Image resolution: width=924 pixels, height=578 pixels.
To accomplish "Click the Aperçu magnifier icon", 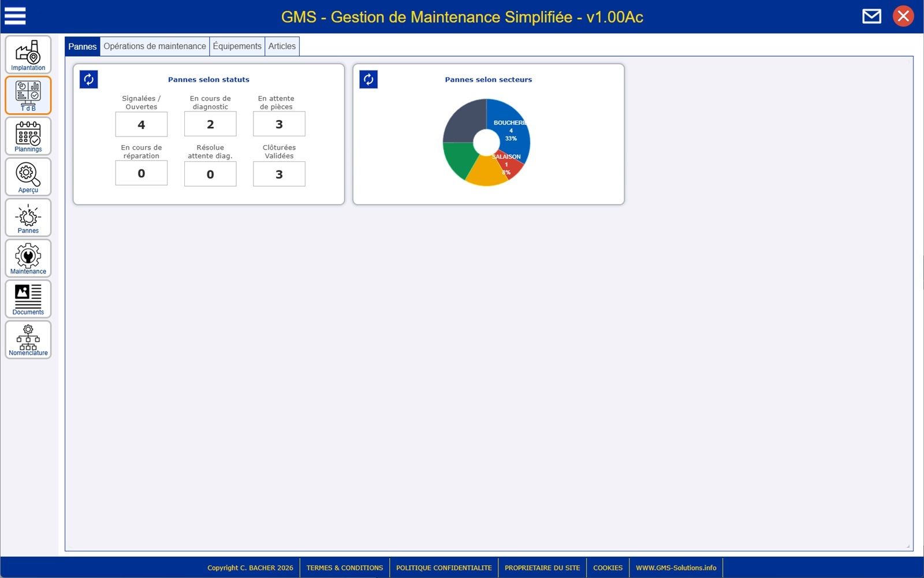I will (28, 177).
